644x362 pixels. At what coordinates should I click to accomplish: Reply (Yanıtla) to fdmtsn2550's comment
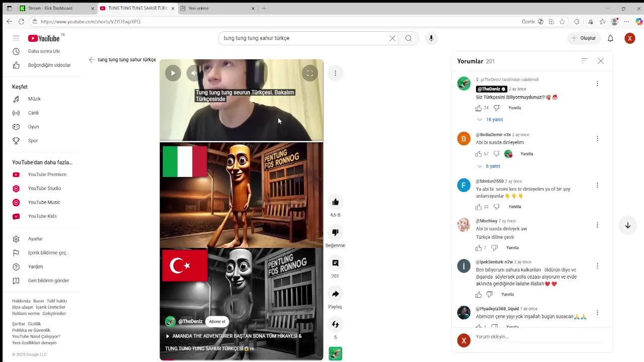click(515, 207)
